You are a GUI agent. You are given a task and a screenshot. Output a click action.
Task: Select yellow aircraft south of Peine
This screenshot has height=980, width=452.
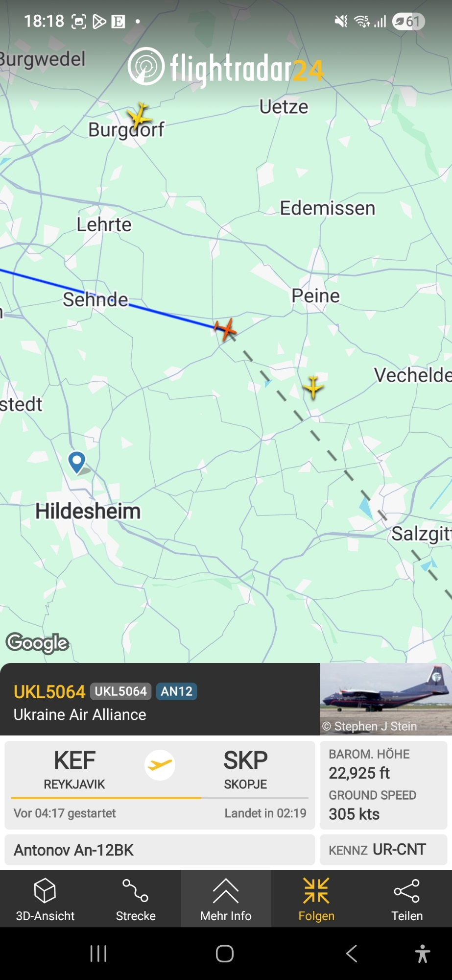click(x=313, y=387)
